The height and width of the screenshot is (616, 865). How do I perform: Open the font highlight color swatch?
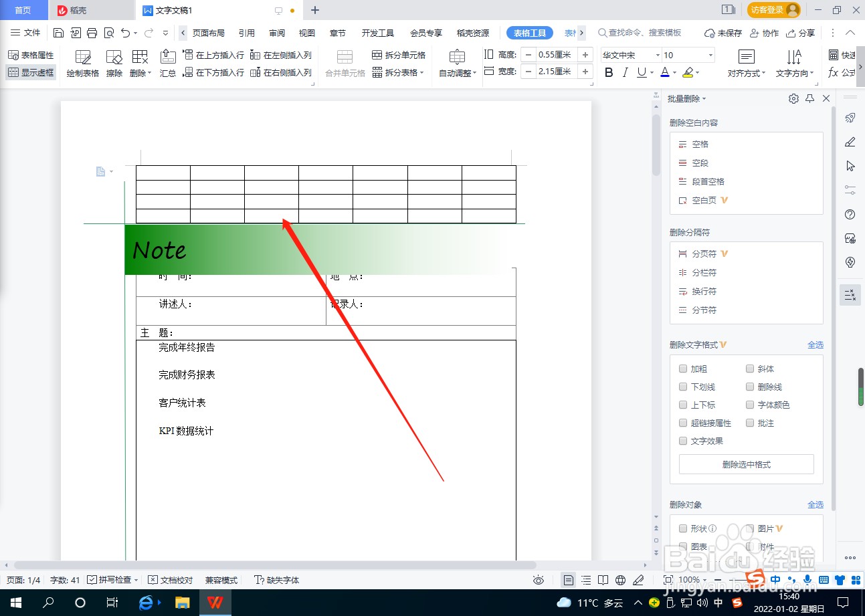[688, 72]
